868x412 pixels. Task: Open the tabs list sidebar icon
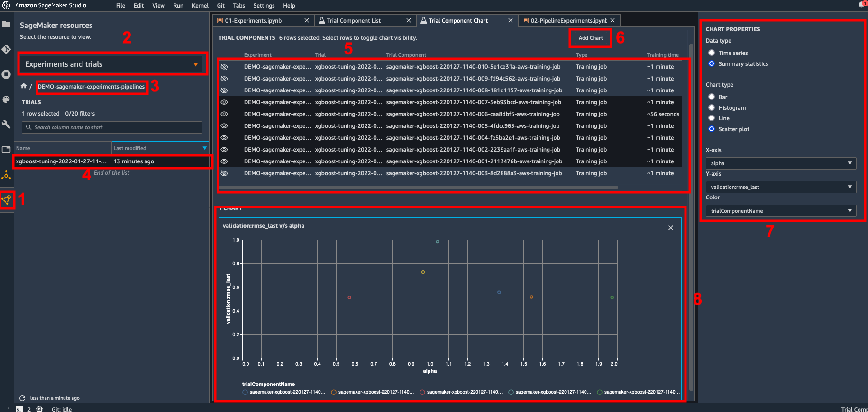point(6,150)
